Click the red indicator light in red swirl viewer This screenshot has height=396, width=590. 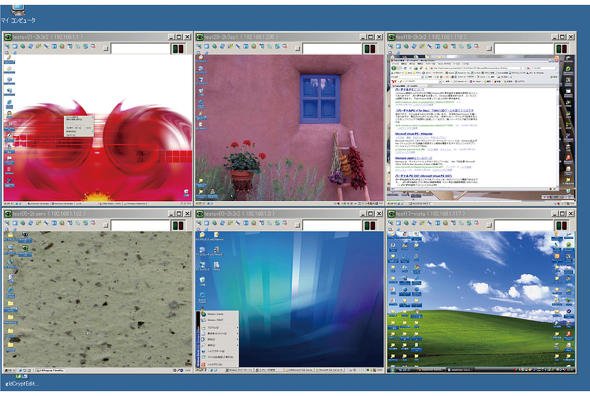181,49
